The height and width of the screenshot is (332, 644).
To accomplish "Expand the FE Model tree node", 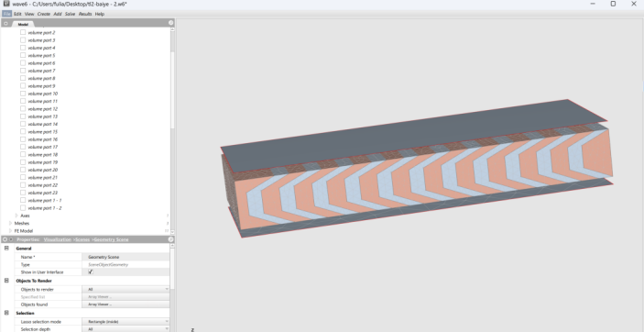I will tap(11, 231).
